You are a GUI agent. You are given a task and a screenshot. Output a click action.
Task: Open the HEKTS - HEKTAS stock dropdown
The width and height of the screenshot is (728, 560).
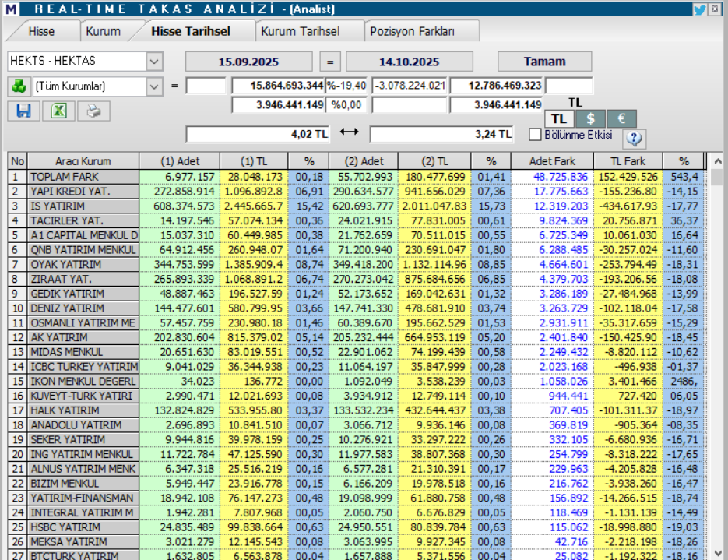point(156,60)
